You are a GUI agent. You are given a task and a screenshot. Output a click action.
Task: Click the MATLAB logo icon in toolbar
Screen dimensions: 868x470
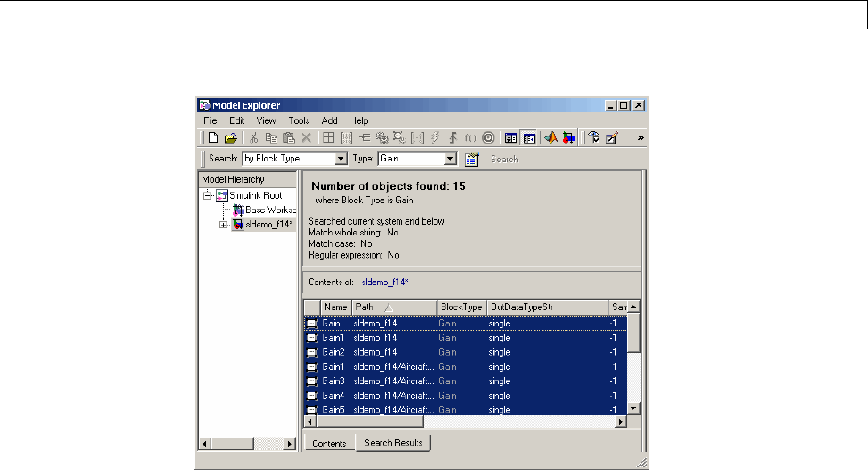(x=550, y=138)
